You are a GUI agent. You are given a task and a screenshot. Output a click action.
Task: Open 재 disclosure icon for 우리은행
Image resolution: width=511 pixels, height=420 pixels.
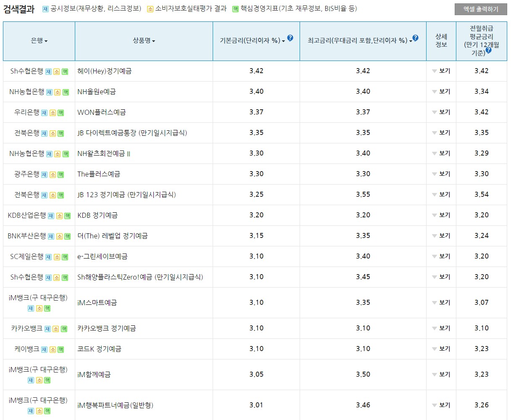tap(45, 113)
